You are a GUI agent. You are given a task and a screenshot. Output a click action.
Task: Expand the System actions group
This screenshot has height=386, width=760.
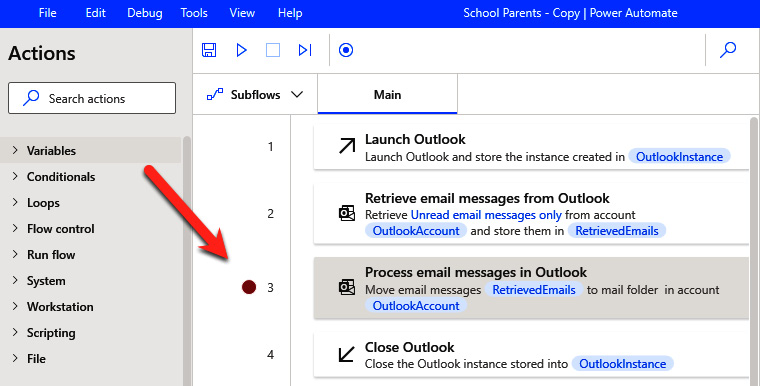pos(15,281)
